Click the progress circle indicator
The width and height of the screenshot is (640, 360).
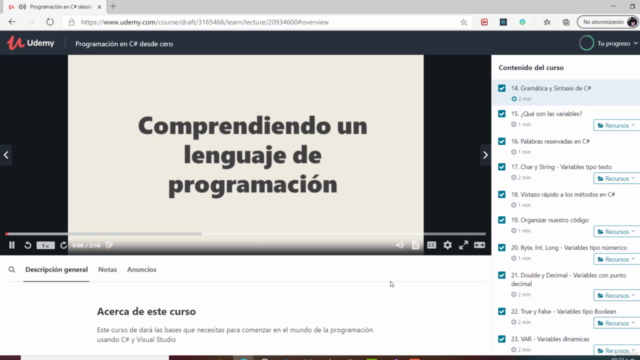pyautogui.click(x=587, y=43)
